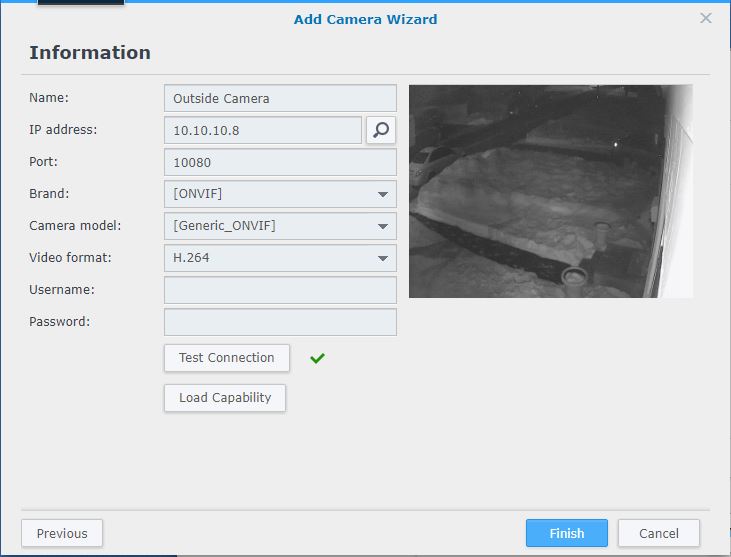Click the Information heading
Image resolution: width=731 pixels, height=557 pixels.
(90, 52)
